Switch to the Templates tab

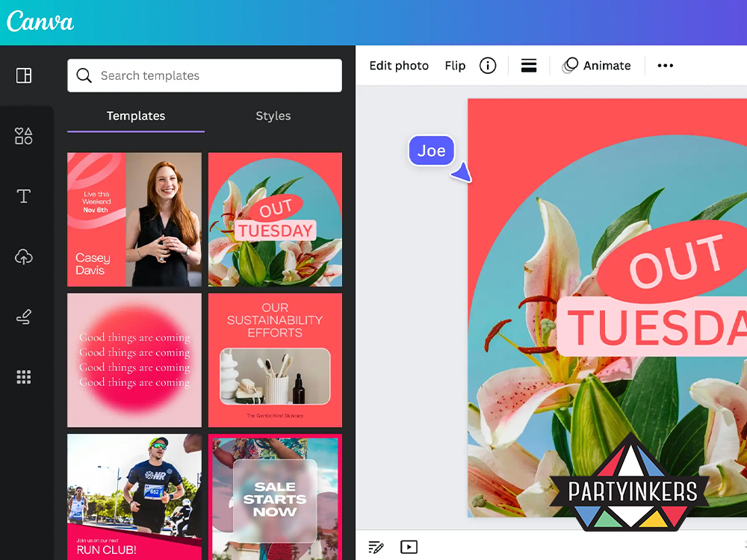click(x=136, y=116)
